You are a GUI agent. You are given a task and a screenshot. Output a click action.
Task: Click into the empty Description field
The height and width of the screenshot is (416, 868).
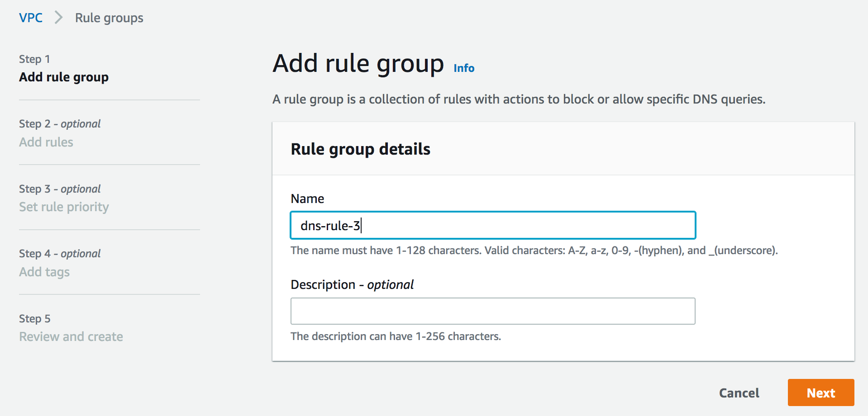pyautogui.click(x=492, y=311)
